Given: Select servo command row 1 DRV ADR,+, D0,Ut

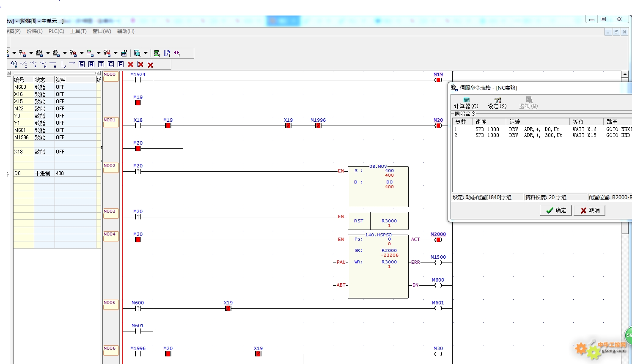Looking at the screenshot, I should [535, 129].
